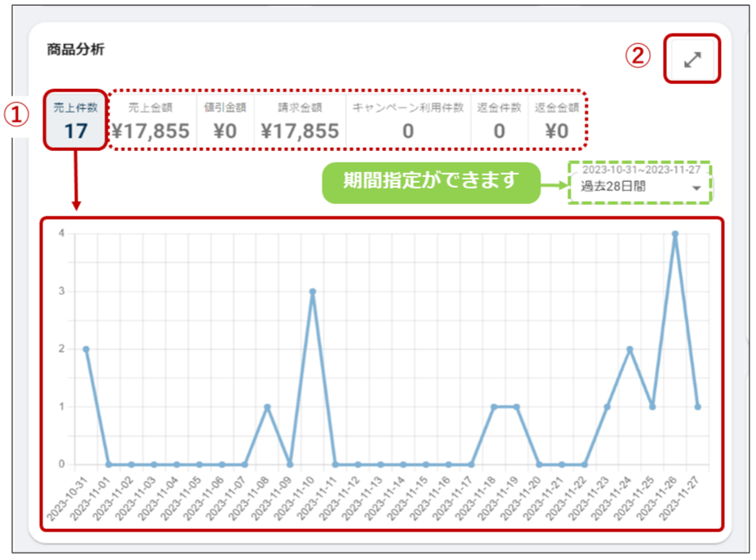Image resolution: width=756 pixels, height=560 pixels.
Task: Click the last data point for 2023-11-27
Action: 697,407
